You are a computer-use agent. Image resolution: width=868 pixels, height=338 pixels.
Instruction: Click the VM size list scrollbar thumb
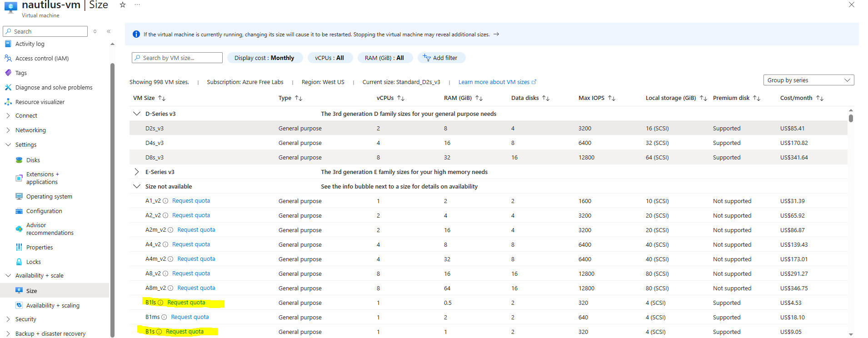coord(851,118)
